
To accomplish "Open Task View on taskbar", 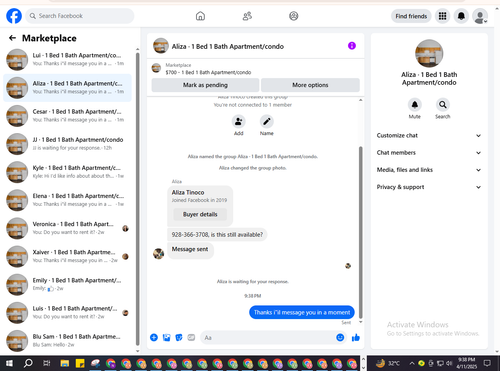I will [47, 363].
